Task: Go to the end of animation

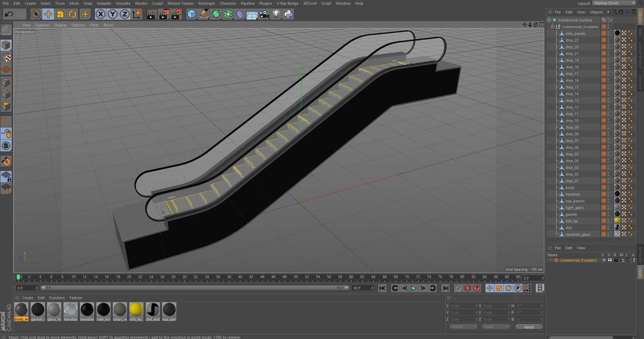Action: point(445,288)
